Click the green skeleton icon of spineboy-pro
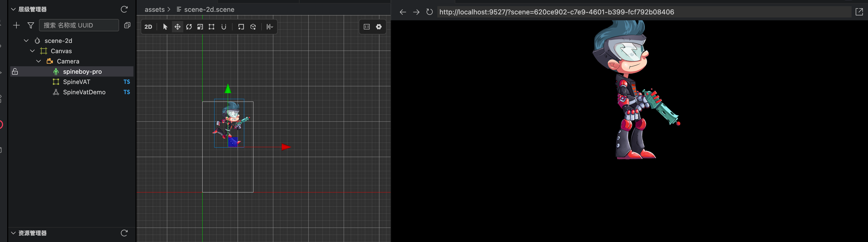868x242 pixels. coord(56,71)
